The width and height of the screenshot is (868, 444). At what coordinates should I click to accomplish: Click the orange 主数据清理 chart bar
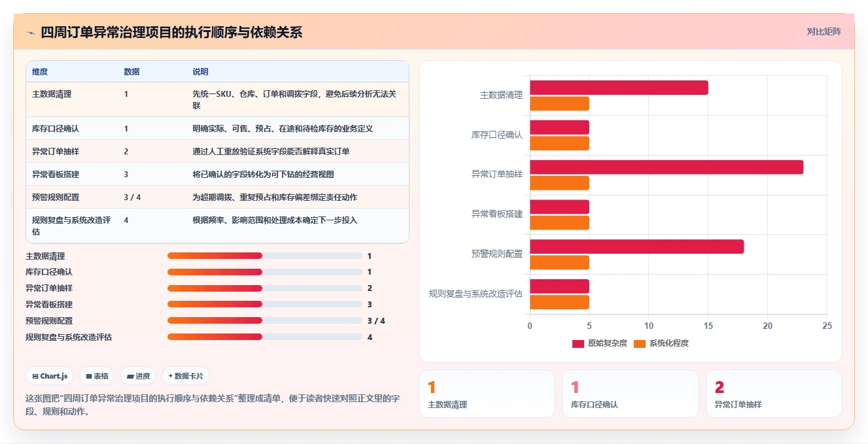click(x=559, y=103)
